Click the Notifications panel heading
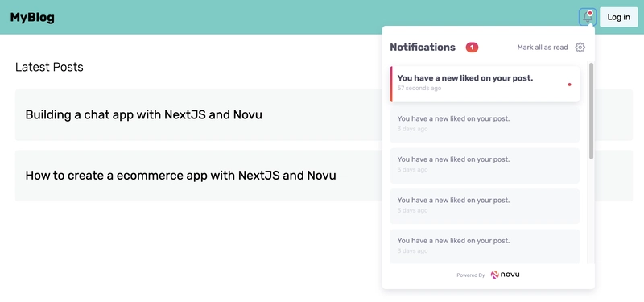Screen dimensions: 644x302 423,48
